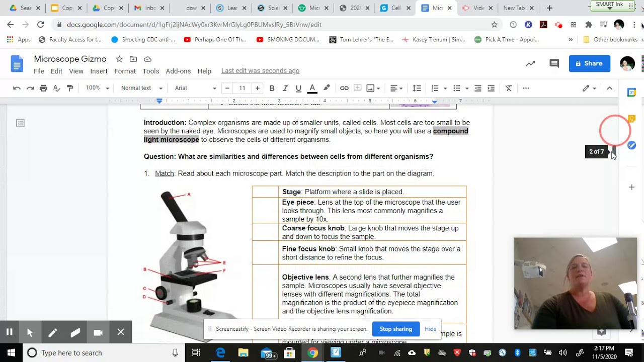Click the font size field showing 11
644x362 pixels.
click(x=242, y=88)
